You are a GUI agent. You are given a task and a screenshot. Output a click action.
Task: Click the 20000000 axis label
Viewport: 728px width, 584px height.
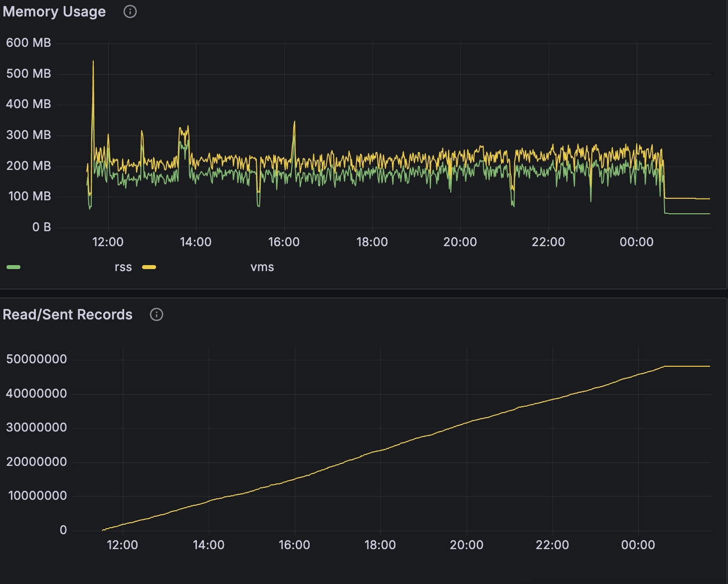(x=36, y=462)
